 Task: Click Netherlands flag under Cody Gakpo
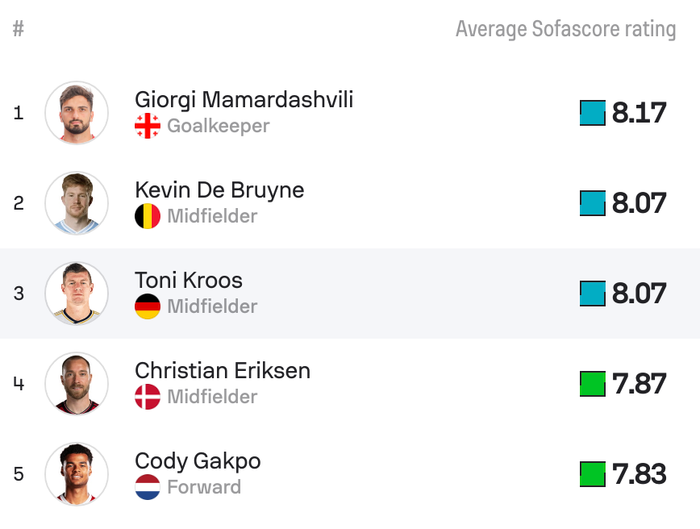coord(147,487)
